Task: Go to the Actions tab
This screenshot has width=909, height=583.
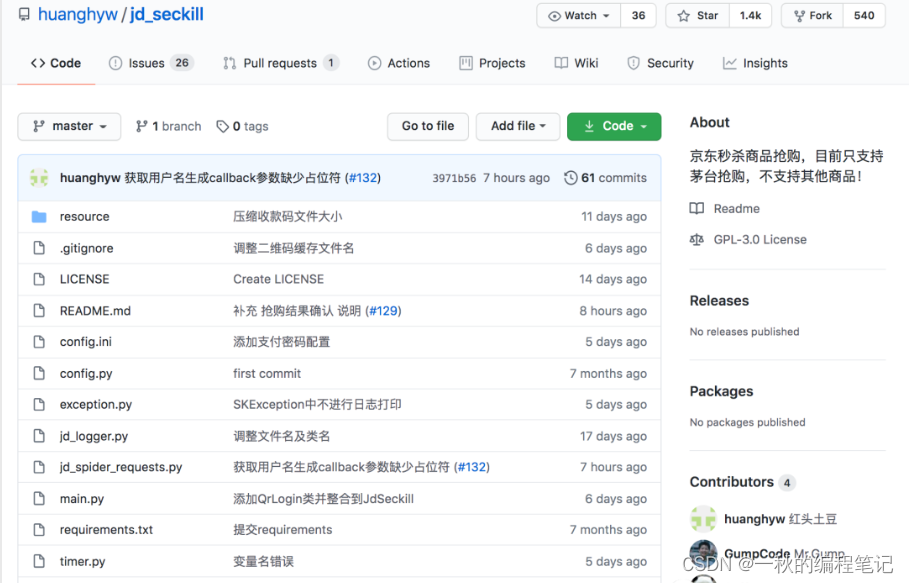Action: 399,63
